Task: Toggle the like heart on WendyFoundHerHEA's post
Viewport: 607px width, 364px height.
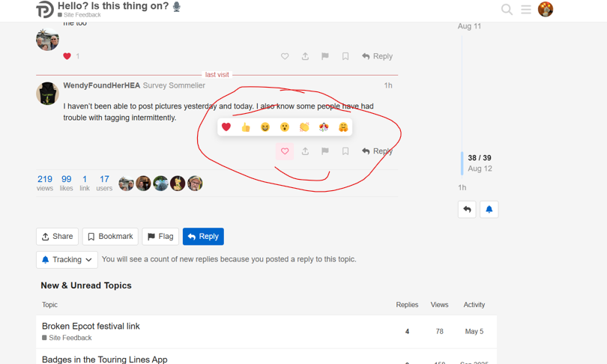Action: (x=285, y=151)
